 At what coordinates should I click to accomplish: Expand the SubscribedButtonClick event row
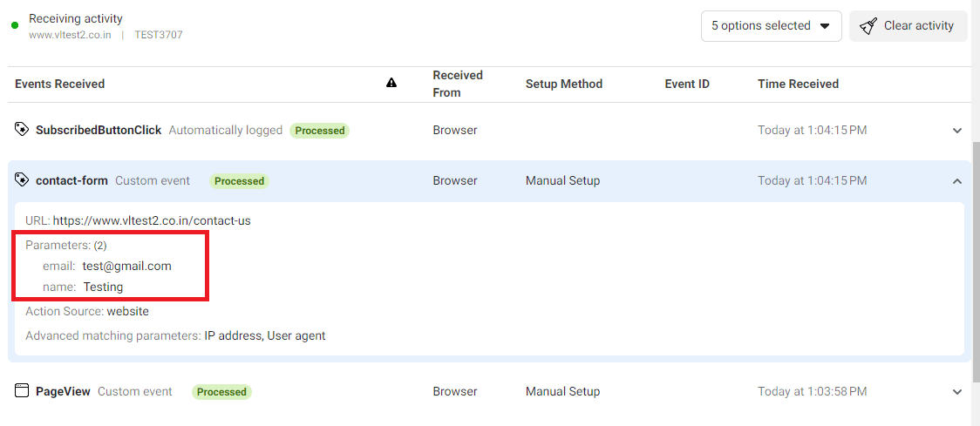(957, 131)
